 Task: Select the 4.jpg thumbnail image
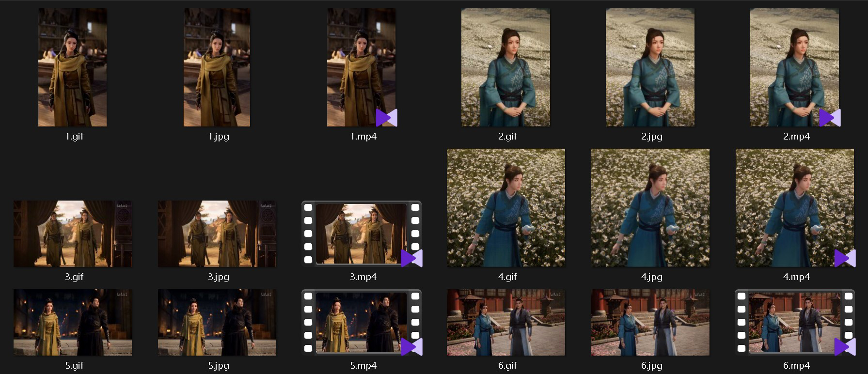[650, 208]
